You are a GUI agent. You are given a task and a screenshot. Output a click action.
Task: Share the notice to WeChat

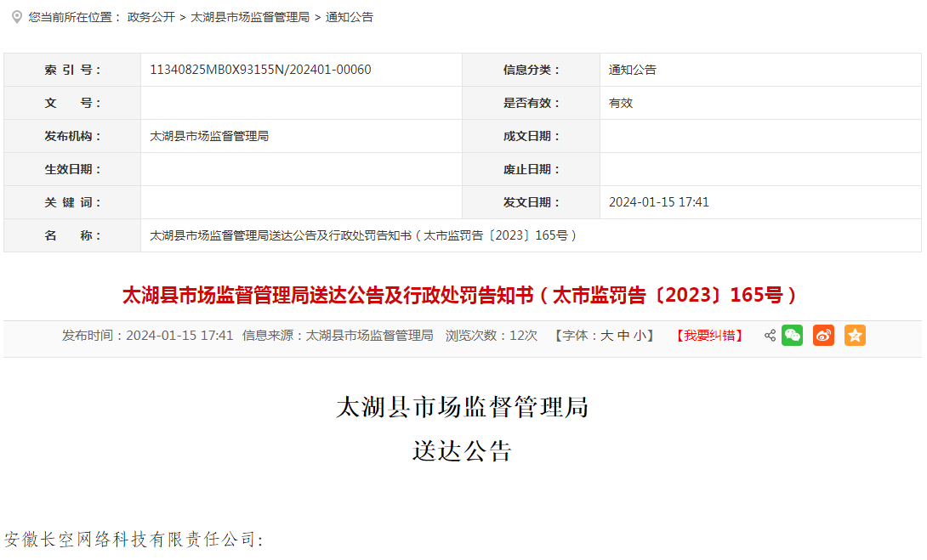click(792, 336)
